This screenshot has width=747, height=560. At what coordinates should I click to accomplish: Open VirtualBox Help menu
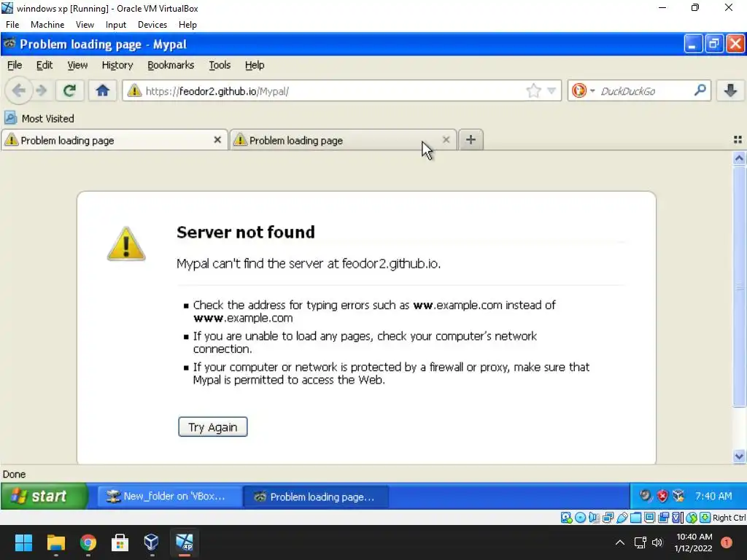coord(187,25)
